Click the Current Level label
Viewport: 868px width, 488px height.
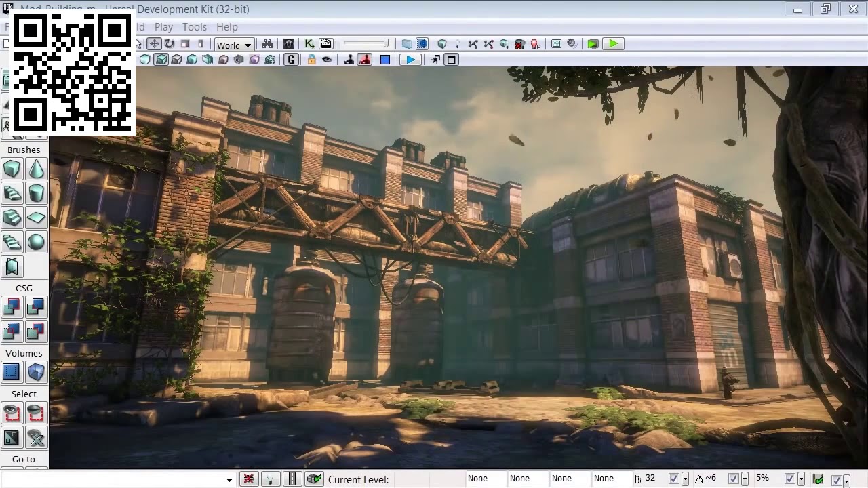[x=358, y=480]
